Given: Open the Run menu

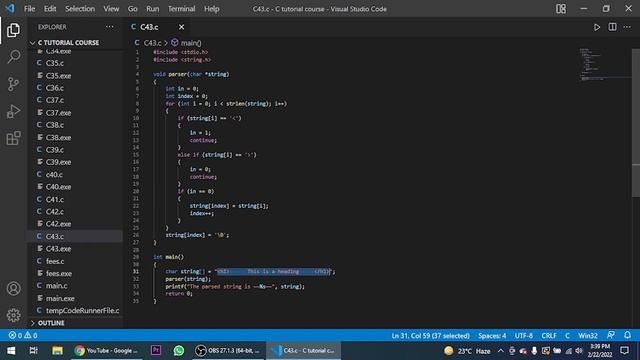Looking at the screenshot, I should coord(153,9).
